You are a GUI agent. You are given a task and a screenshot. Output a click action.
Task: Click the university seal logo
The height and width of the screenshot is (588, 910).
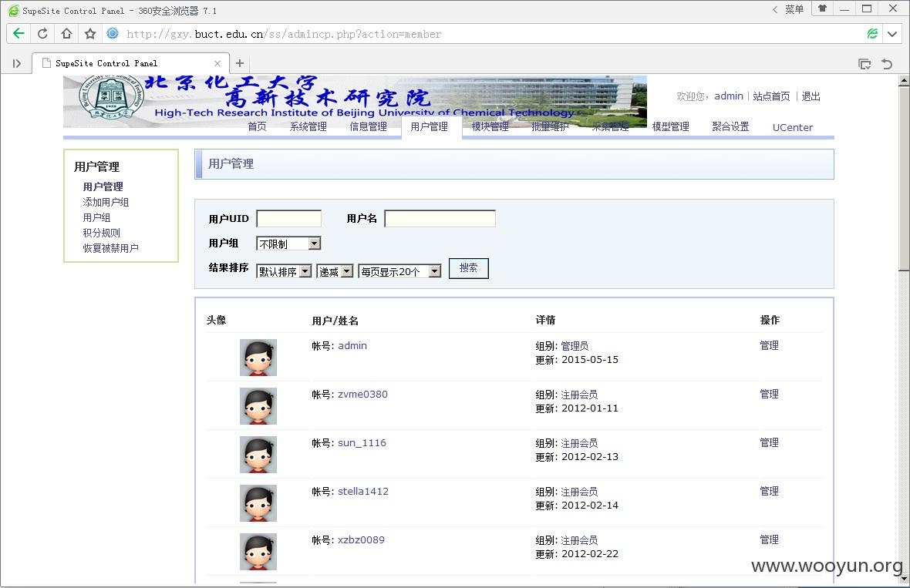(111, 96)
